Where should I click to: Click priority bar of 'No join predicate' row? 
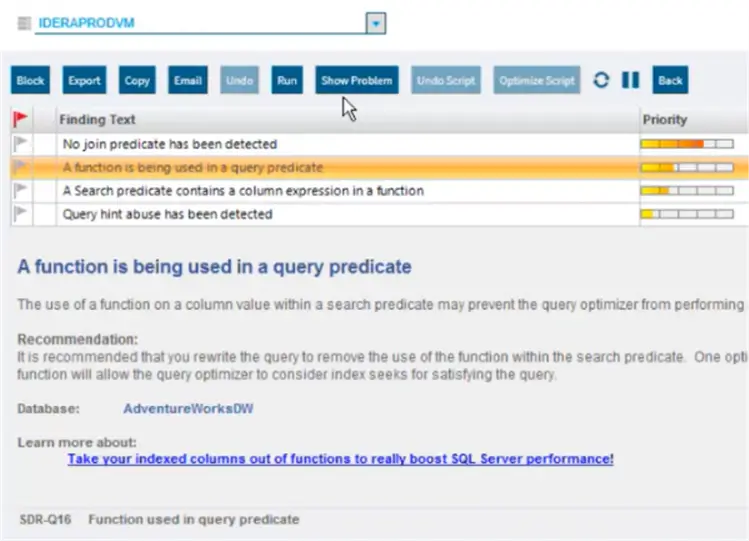pos(687,144)
